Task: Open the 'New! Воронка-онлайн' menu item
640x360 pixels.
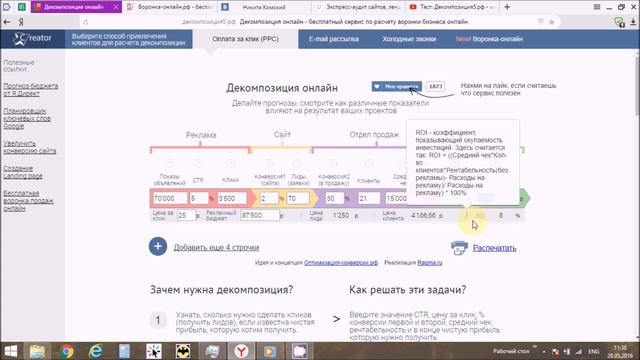Action: 489,39
